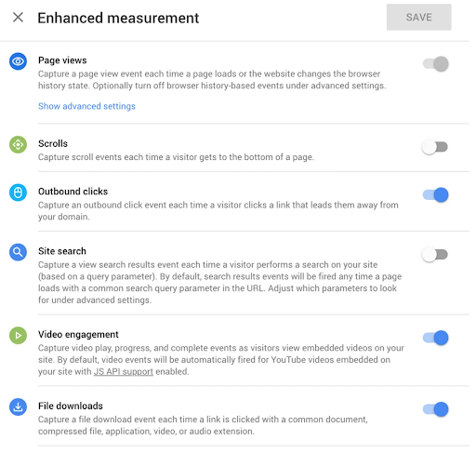Image resolution: width=476 pixels, height=453 pixels.
Task: Open the JS API support link
Action: (124, 371)
